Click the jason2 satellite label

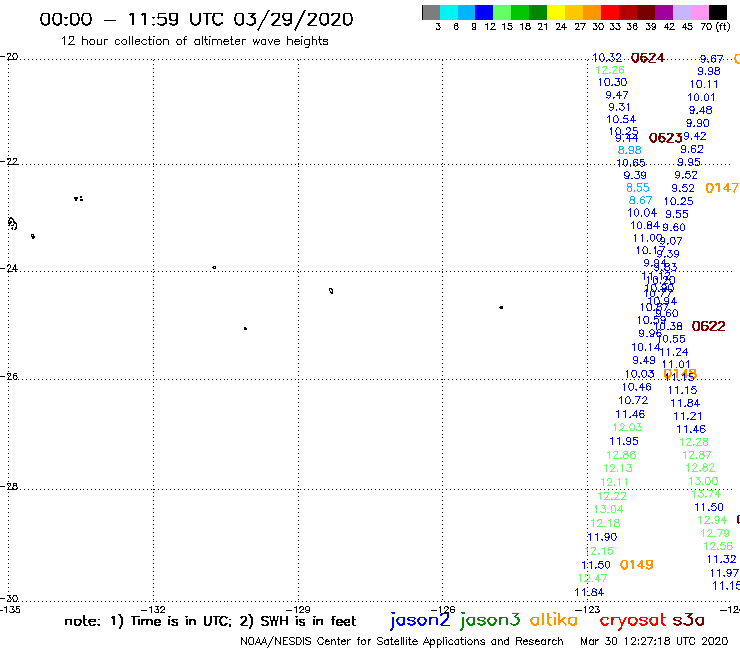tap(420, 621)
